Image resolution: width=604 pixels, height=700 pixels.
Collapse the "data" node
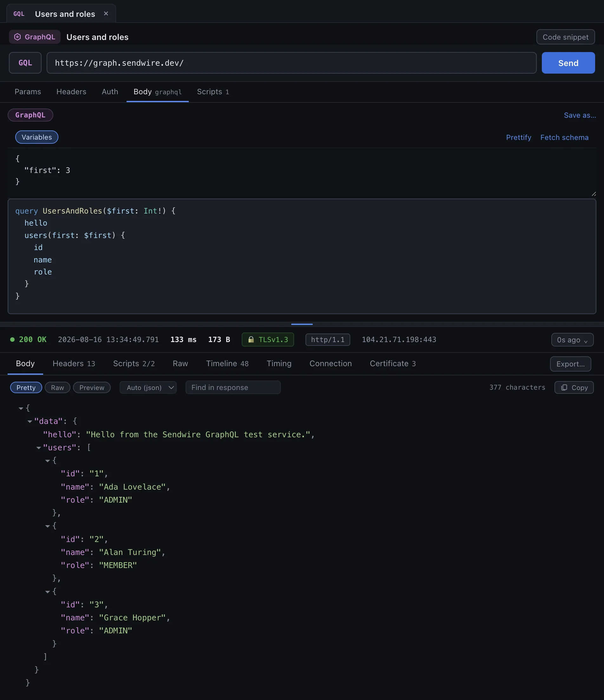(x=30, y=421)
